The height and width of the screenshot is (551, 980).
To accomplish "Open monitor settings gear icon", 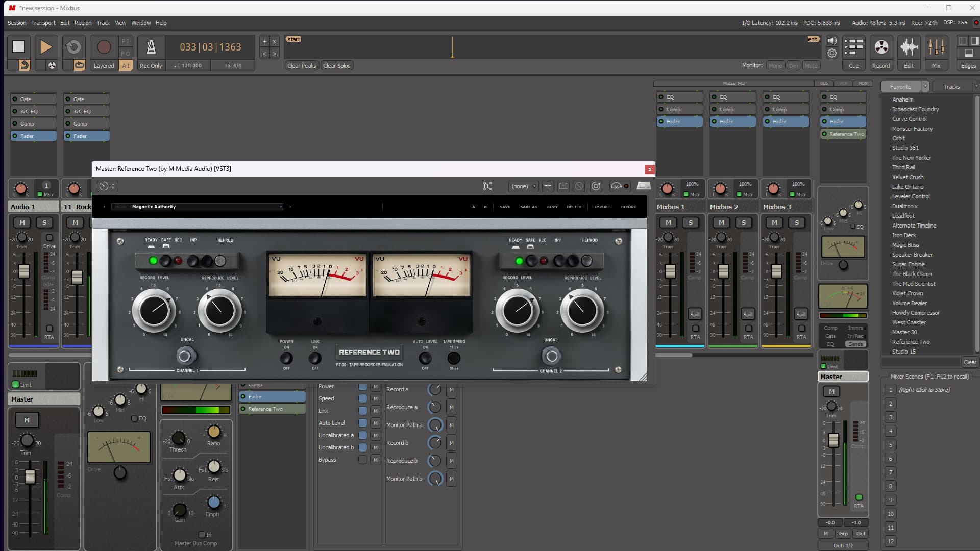I will tap(832, 53).
